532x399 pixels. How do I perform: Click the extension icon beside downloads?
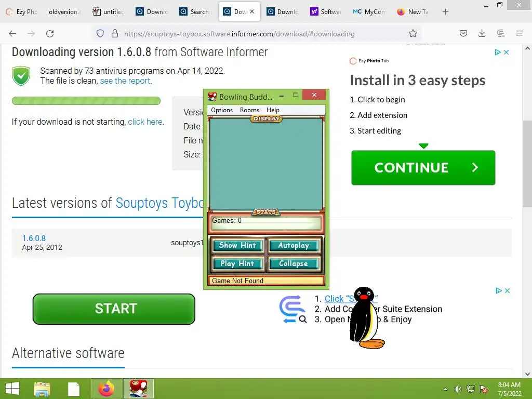coord(500,34)
